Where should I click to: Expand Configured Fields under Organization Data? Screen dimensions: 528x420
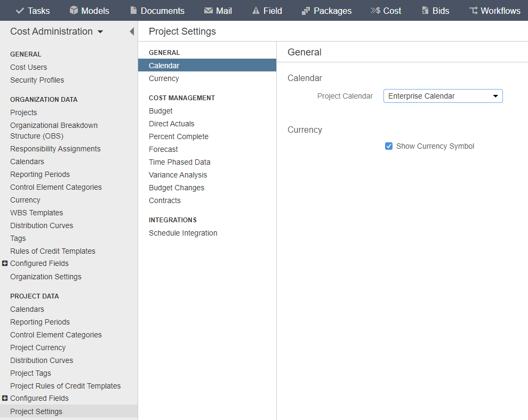[5, 263]
